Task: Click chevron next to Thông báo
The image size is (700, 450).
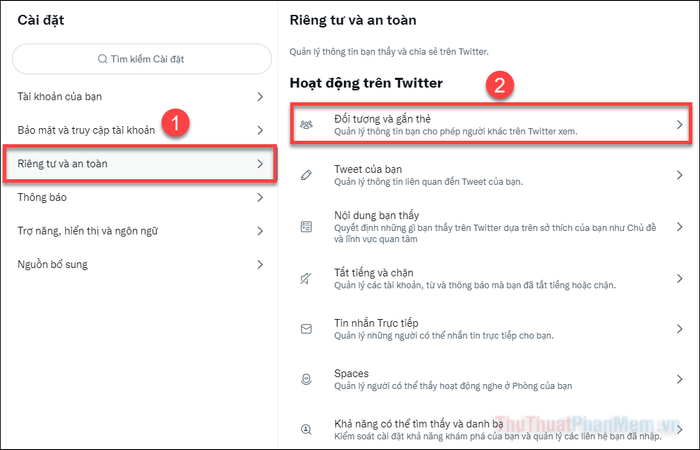Action: click(260, 197)
